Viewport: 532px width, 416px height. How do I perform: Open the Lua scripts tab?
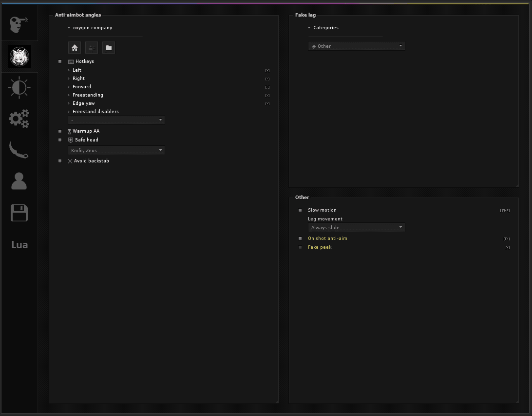coord(19,244)
